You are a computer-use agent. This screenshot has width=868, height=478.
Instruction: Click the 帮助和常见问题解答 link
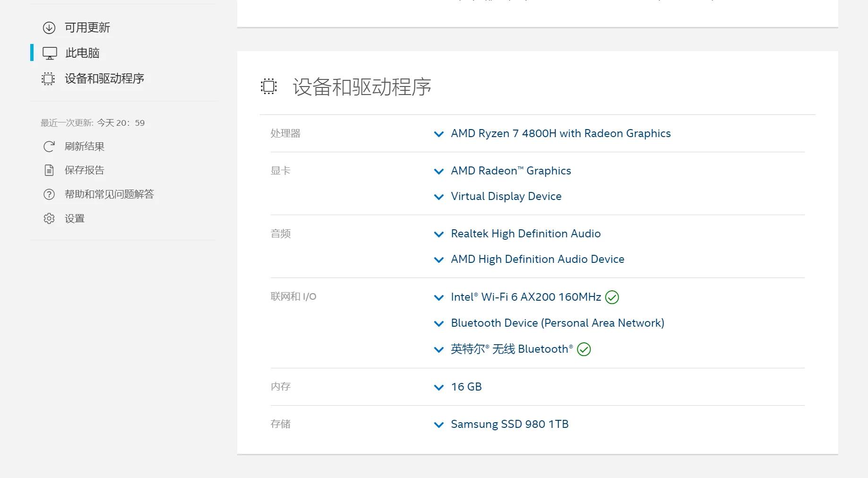(111, 194)
